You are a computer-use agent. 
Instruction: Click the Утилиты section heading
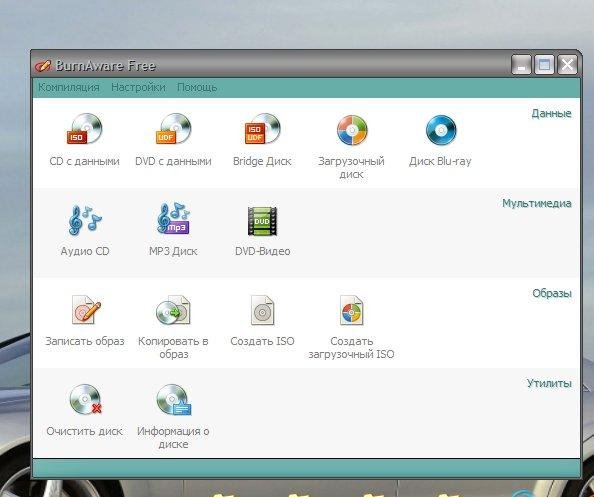(549, 383)
